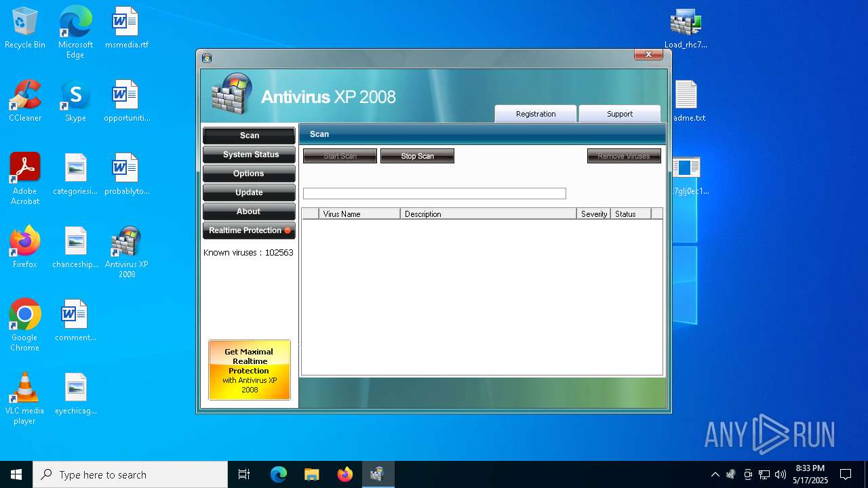Screen dimensions: 868x488
Task: Open the Recycle Bin desktop icon
Action: point(25,28)
